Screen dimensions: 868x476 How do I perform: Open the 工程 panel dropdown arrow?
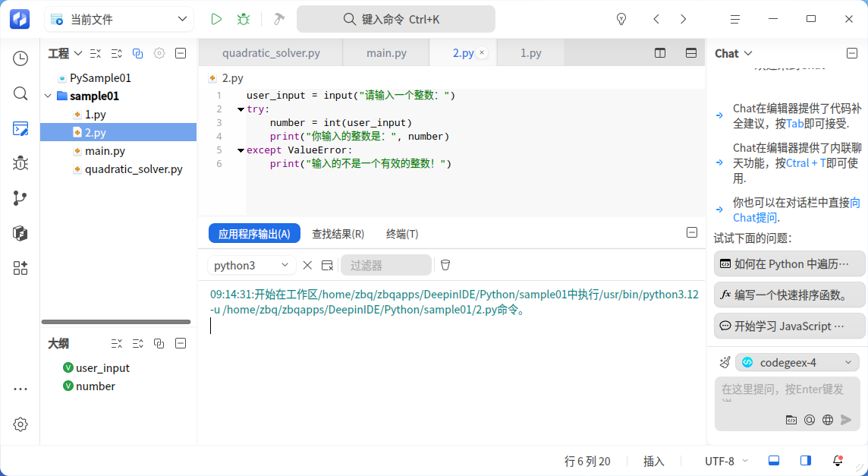click(x=78, y=53)
